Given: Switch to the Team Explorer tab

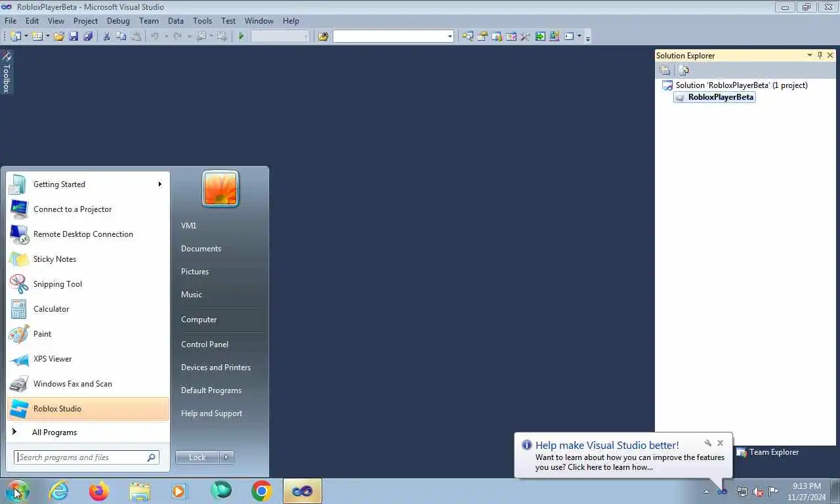Looking at the screenshot, I should pos(768,452).
